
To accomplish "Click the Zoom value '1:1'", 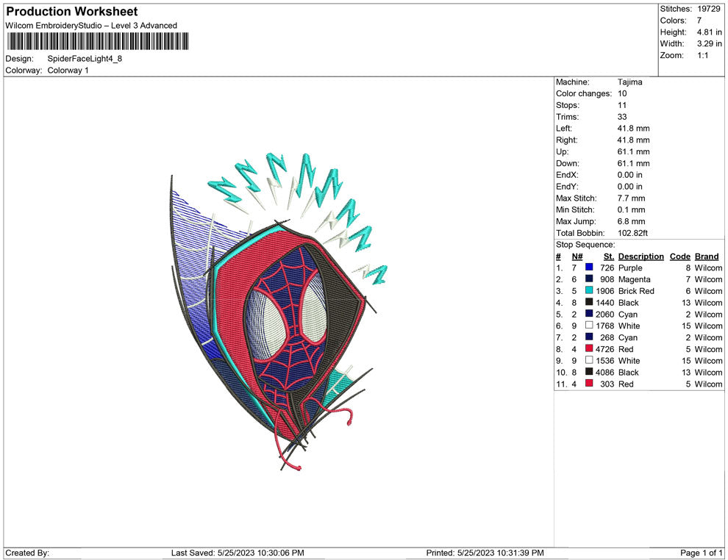I will pyautogui.click(x=702, y=55).
